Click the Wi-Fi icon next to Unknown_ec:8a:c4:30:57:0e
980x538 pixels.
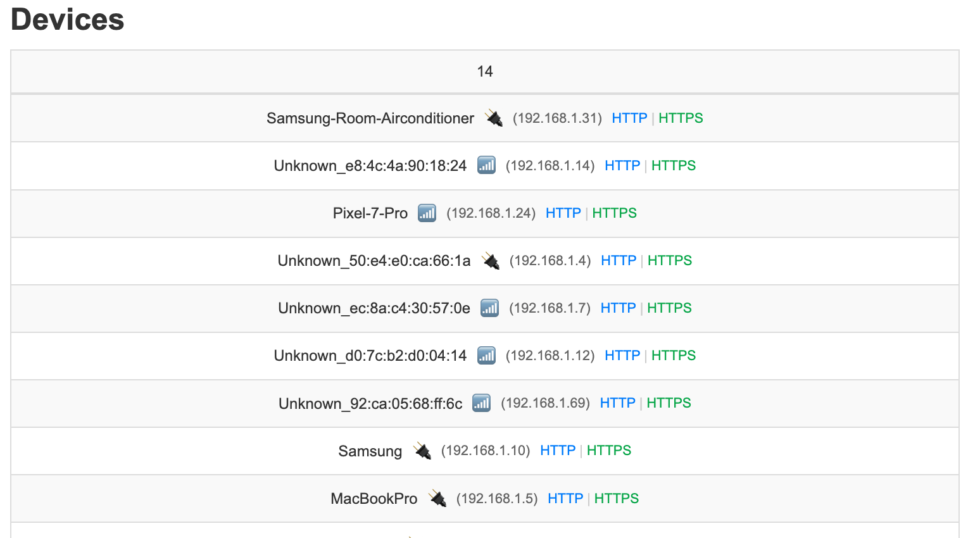(x=489, y=308)
